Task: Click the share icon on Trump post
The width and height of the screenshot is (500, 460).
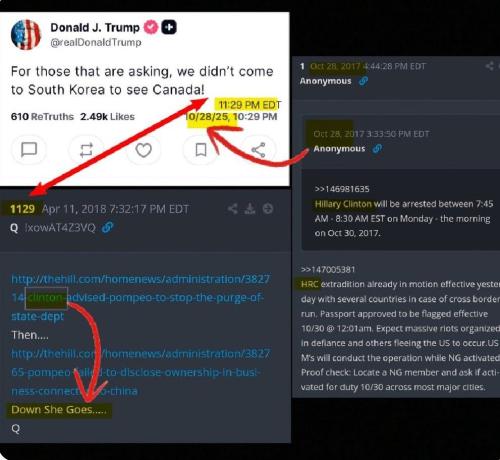Action: coord(258,150)
